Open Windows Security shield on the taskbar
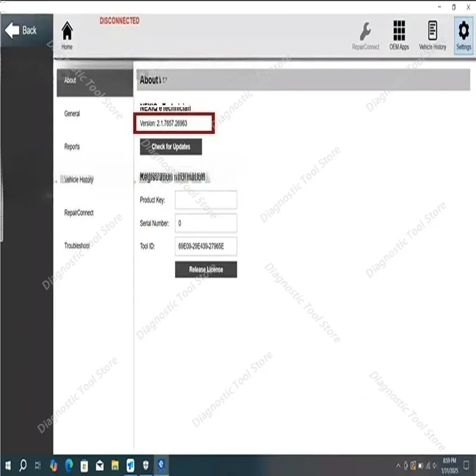This screenshot has height=476, width=476. 146,465
